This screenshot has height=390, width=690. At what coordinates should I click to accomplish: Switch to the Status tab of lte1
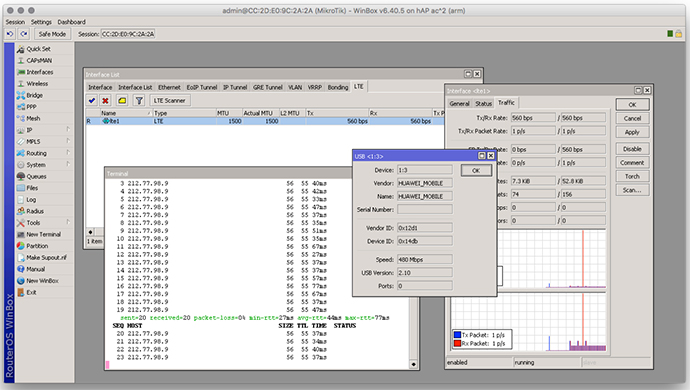(x=483, y=103)
